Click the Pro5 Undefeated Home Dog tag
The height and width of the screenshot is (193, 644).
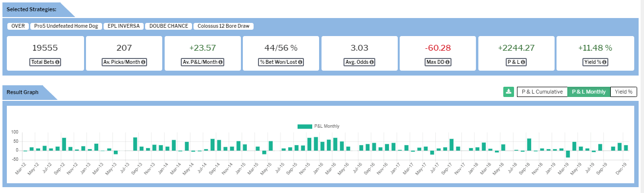coord(66,26)
